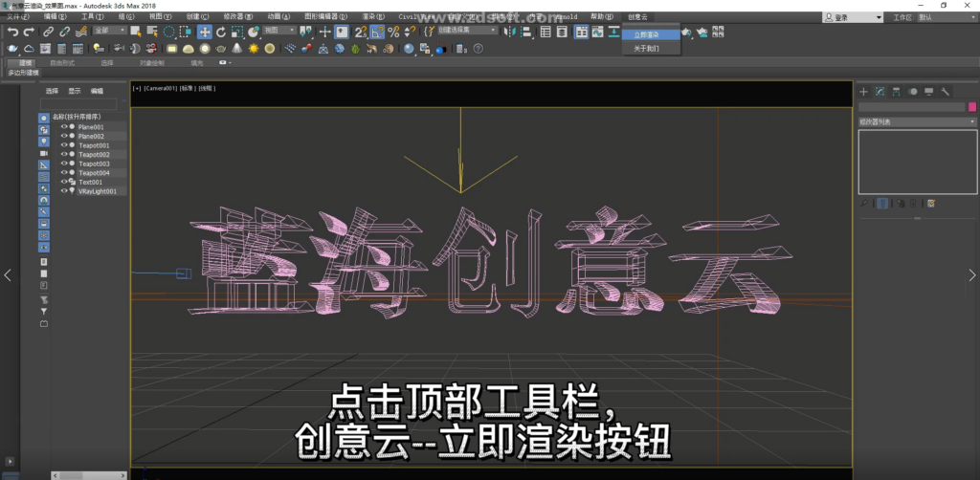The height and width of the screenshot is (480, 980).
Task: Toggle visibility of VRayLight001
Action: 64,191
